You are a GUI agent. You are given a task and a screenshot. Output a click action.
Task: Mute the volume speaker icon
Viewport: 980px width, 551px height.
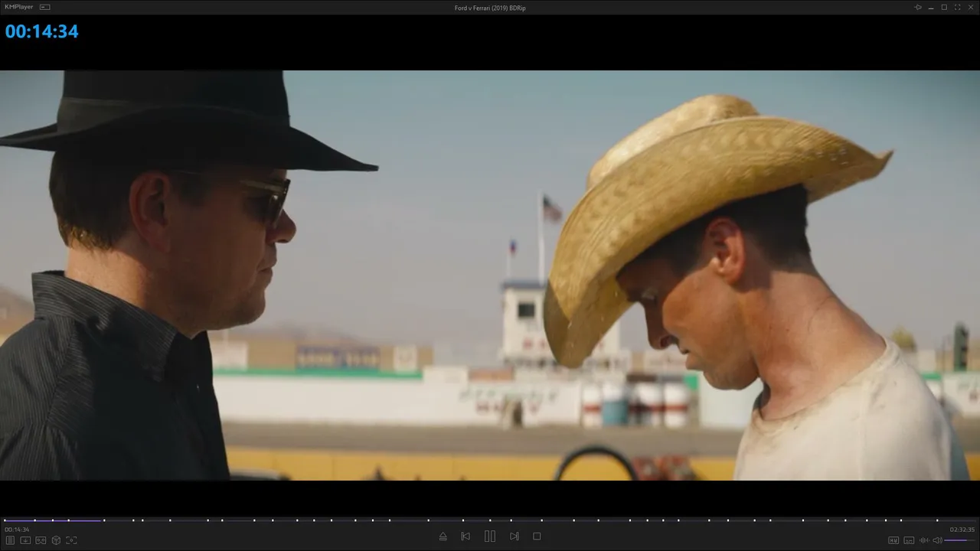click(x=937, y=540)
